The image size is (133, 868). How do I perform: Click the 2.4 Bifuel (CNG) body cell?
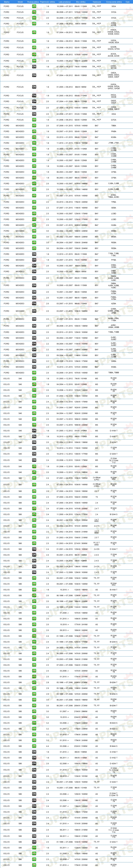click(96, 485)
